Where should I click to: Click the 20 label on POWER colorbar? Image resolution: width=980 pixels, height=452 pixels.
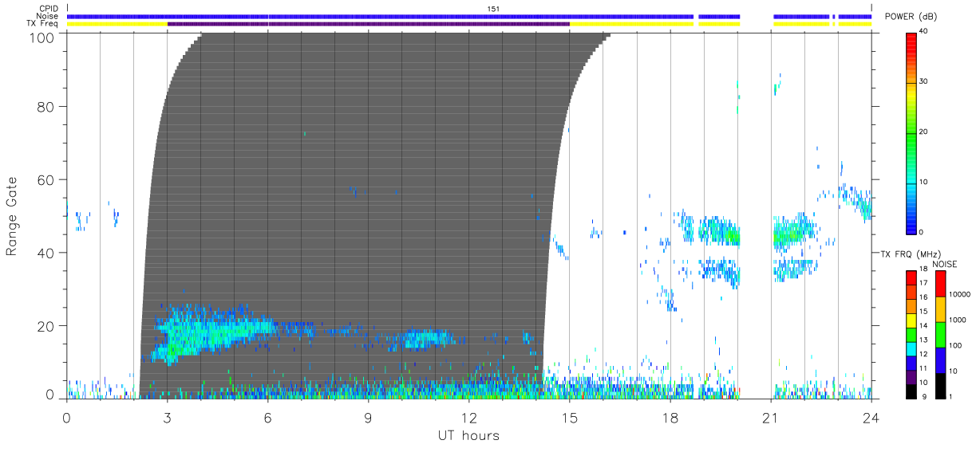click(925, 132)
